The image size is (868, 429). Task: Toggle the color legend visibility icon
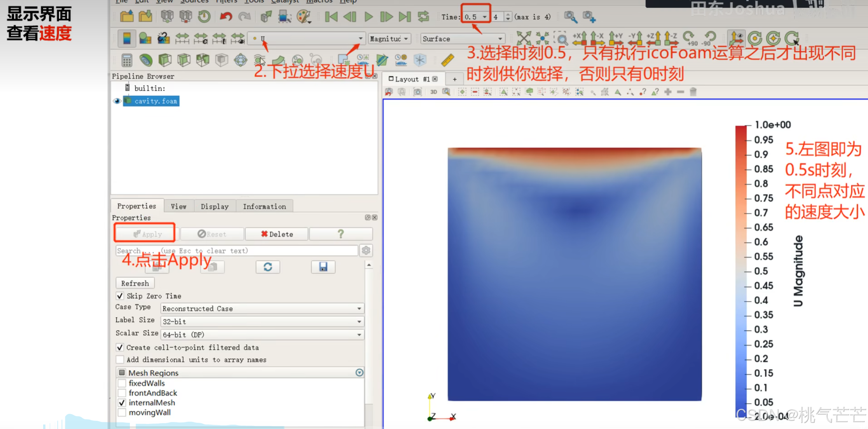[x=127, y=38]
